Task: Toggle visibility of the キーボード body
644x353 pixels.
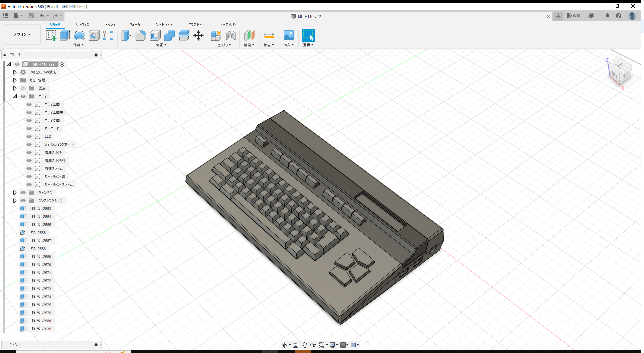Action: 29,128
